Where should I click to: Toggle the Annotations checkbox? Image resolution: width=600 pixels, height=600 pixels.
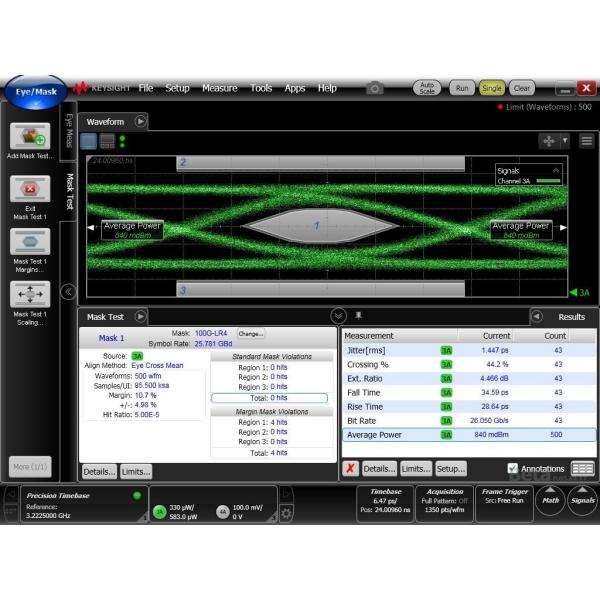coord(513,468)
